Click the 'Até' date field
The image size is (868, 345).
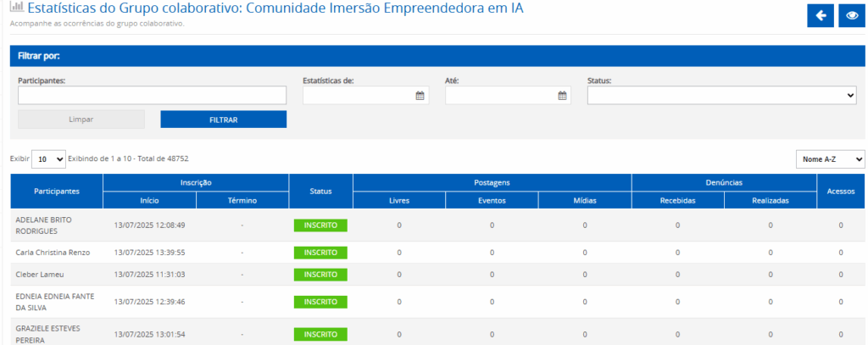pos(500,96)
